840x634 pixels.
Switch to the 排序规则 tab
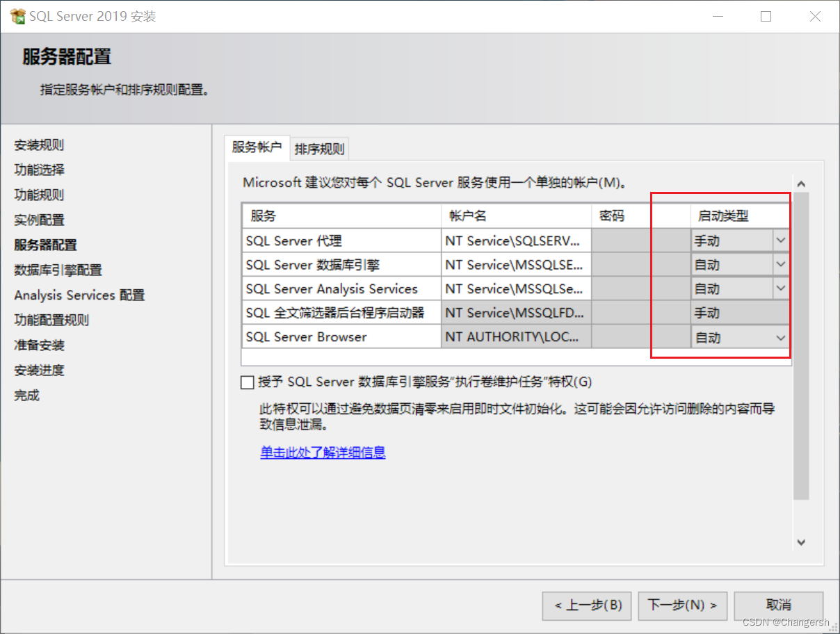click(x=319, y=148)
